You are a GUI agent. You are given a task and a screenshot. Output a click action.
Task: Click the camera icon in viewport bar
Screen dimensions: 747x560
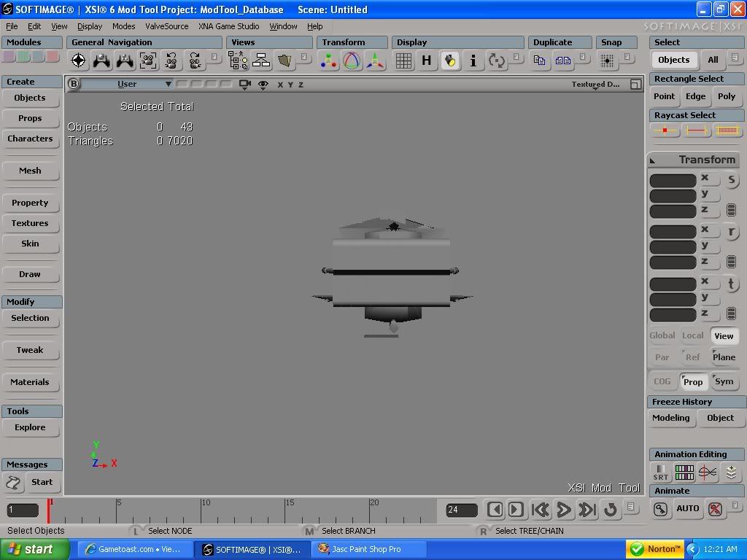pyautogui.click(x=245, y=85)
